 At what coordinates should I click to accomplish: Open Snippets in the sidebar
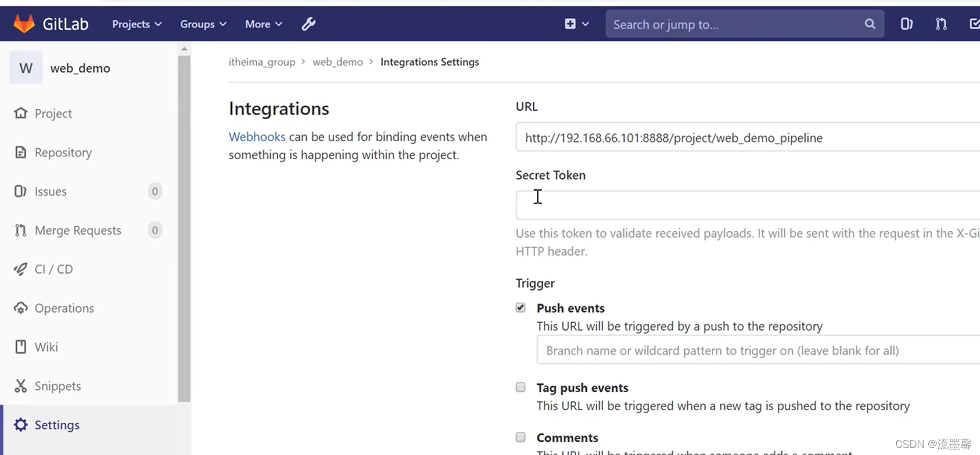pyautogui.click(x=58, y=386)
